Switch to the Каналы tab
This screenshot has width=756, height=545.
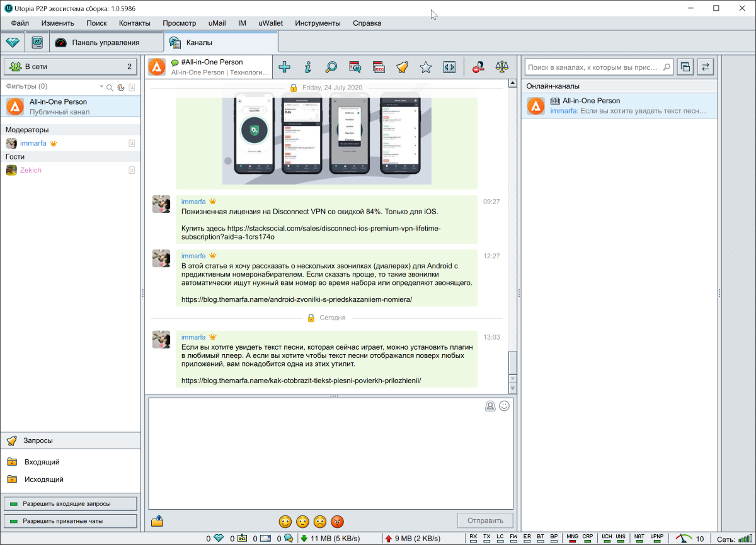220,42
